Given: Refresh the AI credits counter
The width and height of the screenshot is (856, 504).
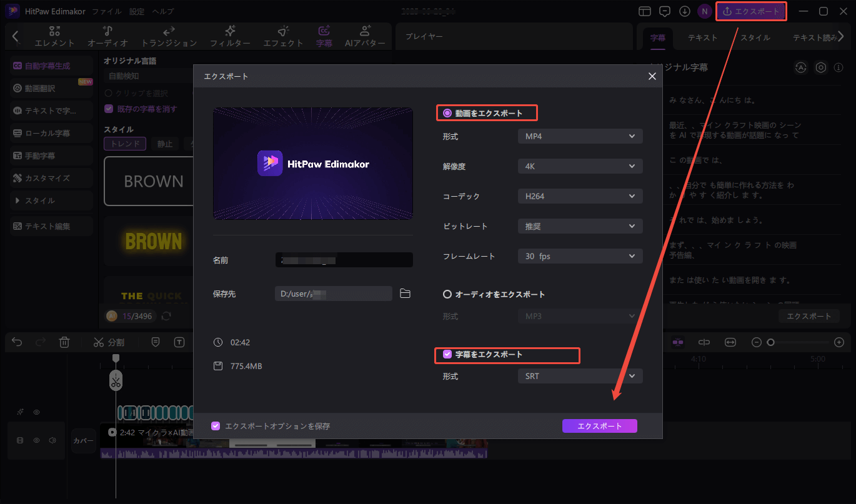Looking at the screenshot, I should pos(166,316).
